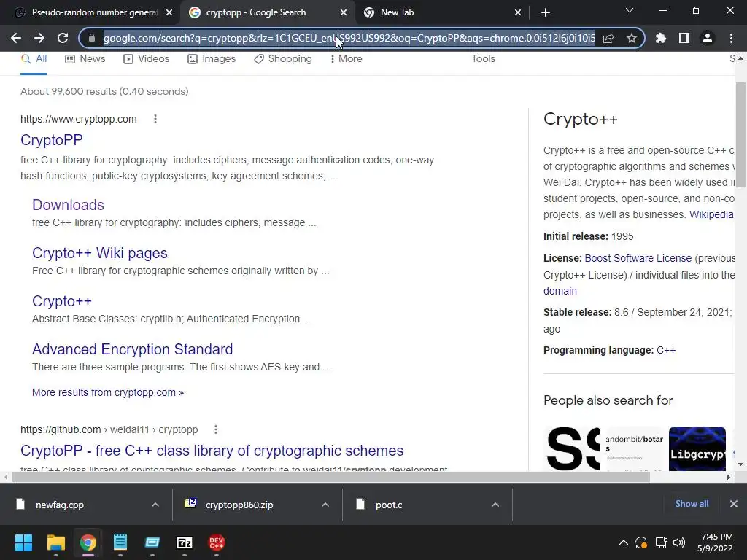Open the Notepad taskbar icon
This screenshot has width=747, height=560.
120,542
